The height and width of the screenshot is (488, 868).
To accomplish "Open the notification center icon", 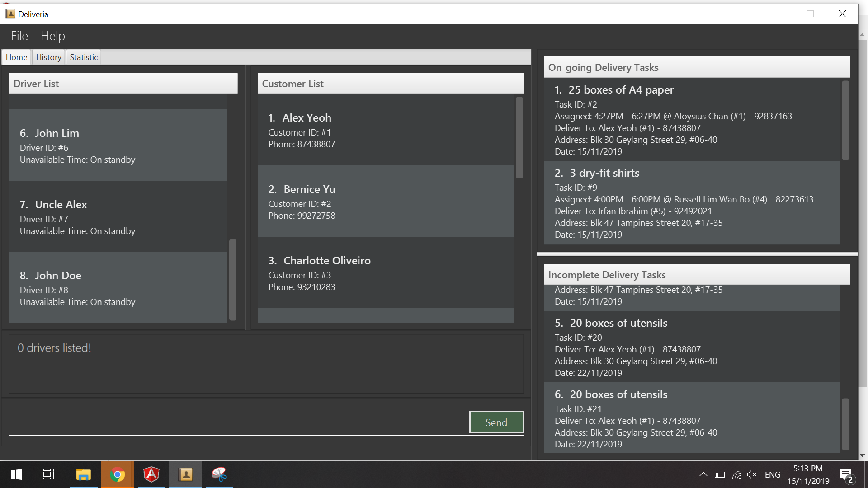I will pyautogui.click(x=846, y=475).
